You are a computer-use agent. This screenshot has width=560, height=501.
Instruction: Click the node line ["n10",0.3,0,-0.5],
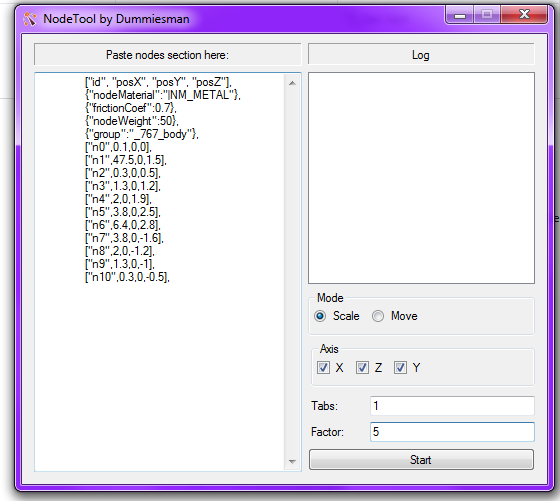pyautogui.click(x=127, y=277)
